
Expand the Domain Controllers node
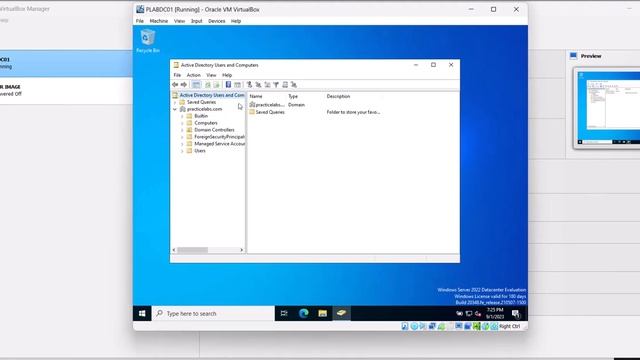[x=182, y=130]
